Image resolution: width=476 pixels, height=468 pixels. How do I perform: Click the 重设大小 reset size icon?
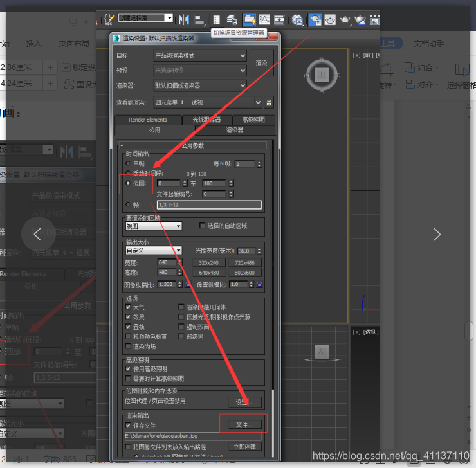click(69, 84)
